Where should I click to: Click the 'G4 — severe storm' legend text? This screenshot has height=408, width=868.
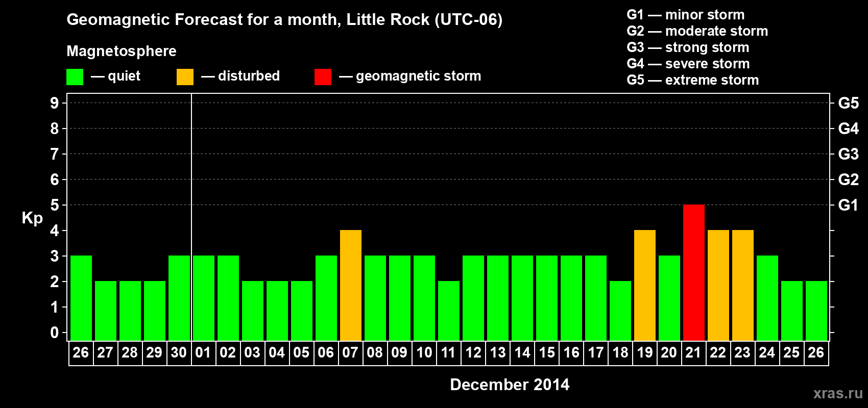[688, 64]
